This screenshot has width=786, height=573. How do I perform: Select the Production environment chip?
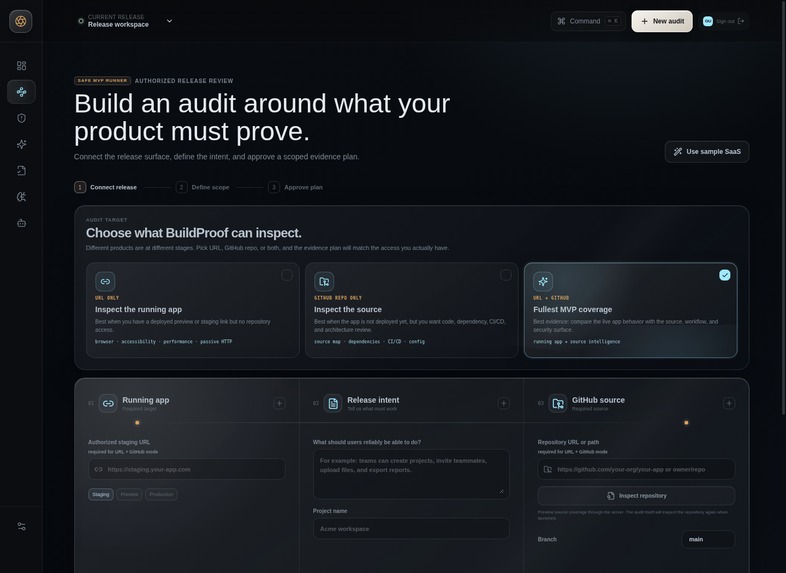pyautogui.click(x=161, y=494)
